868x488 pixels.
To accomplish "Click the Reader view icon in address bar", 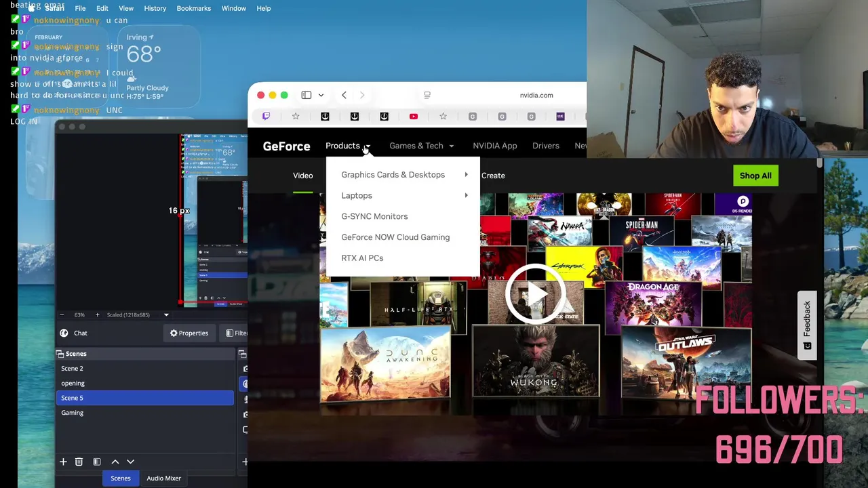I will click(427, 96).
